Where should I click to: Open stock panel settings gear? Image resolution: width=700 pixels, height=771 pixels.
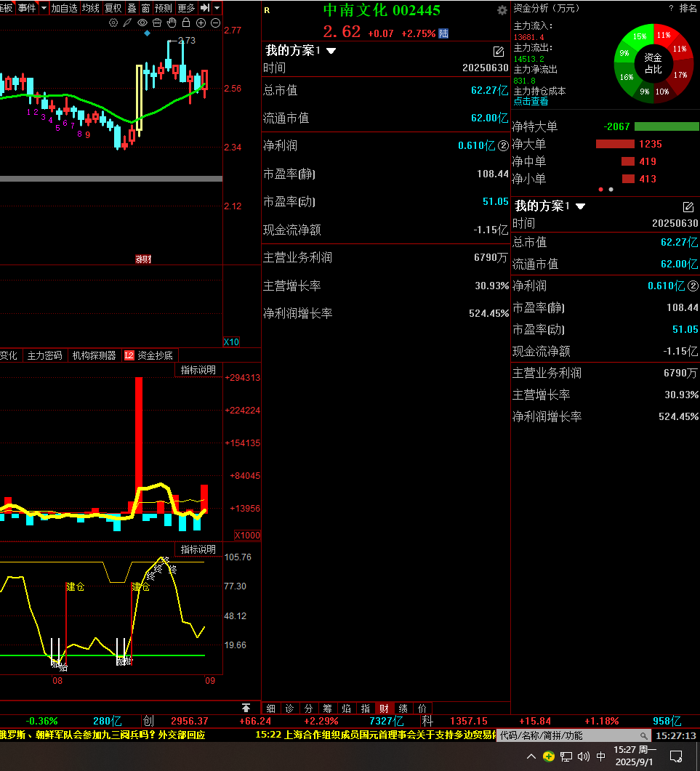[502, 10]
